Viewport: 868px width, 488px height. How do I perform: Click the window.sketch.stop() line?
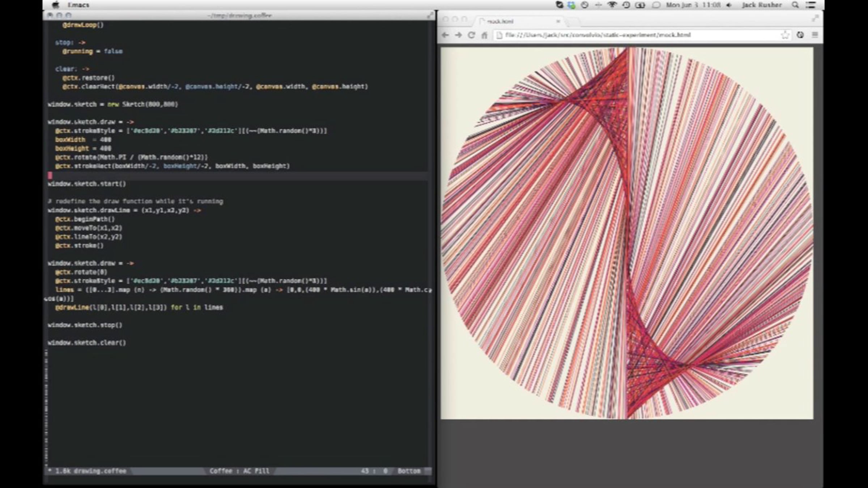[x=85, y=325]
